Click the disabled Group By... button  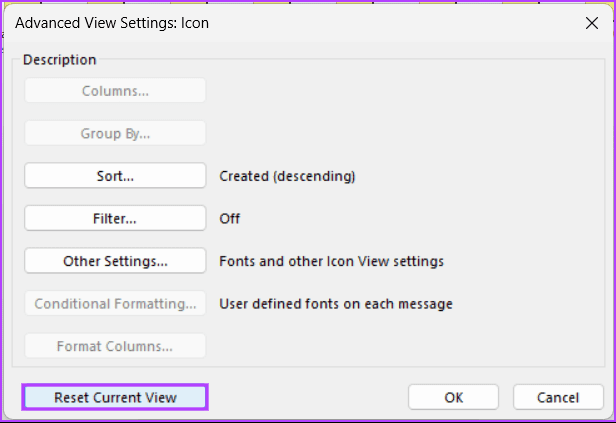pyautogui.click(x=115, y=133)
